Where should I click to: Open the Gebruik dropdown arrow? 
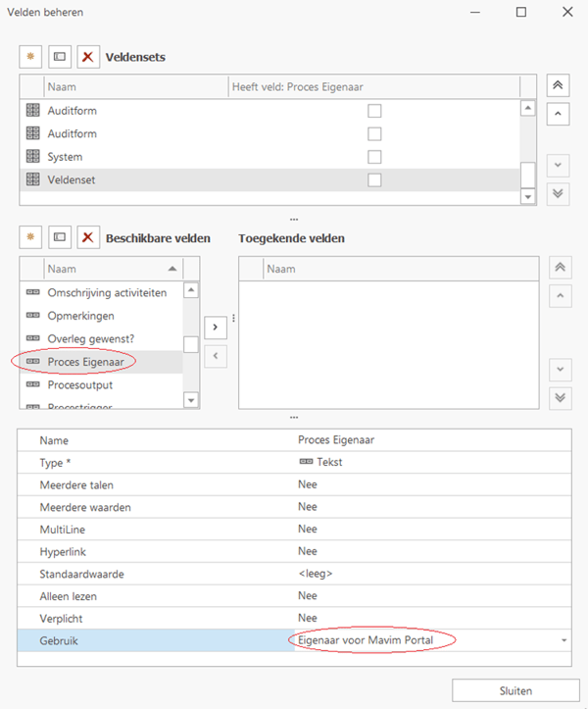pos(563,640)
